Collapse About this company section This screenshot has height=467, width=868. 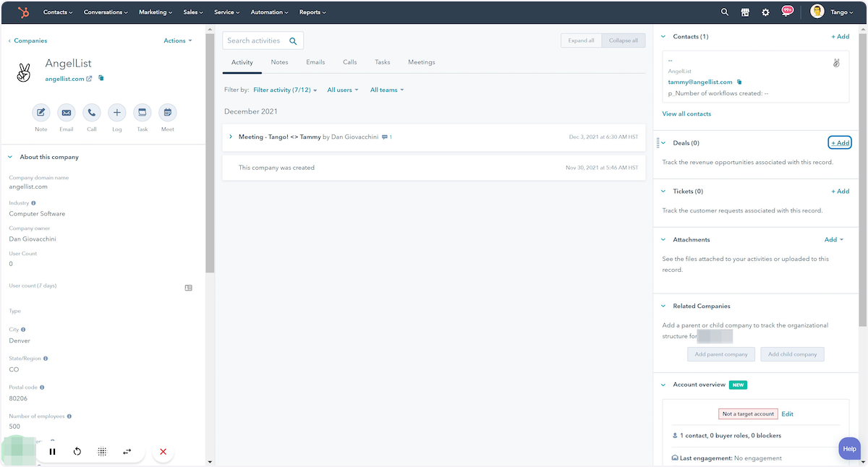click(10, 157)
